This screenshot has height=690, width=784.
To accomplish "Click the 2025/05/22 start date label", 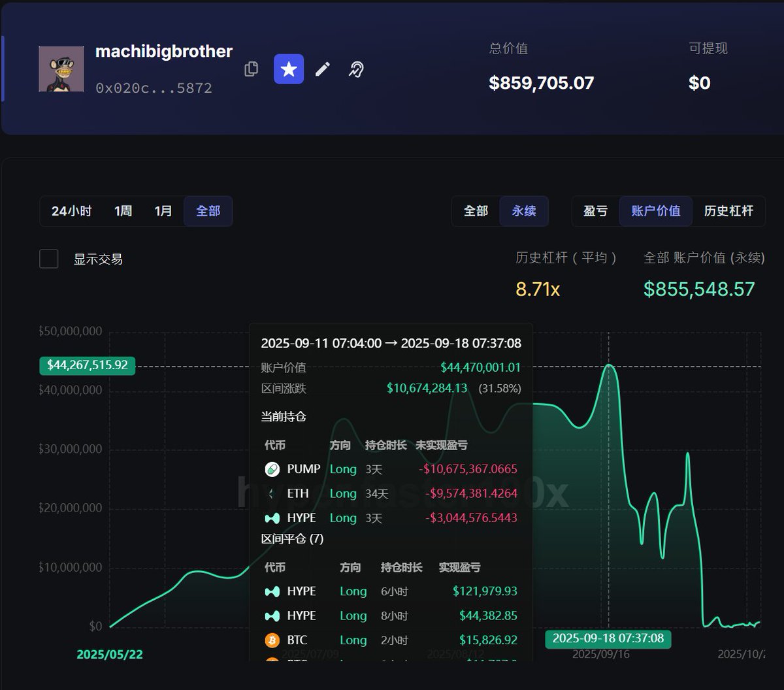I will pos(110,654).
